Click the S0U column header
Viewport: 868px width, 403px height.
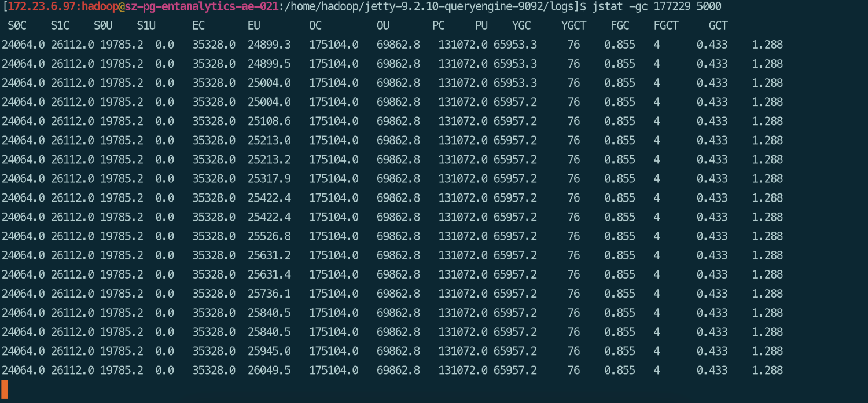click(x=103, y=25)
